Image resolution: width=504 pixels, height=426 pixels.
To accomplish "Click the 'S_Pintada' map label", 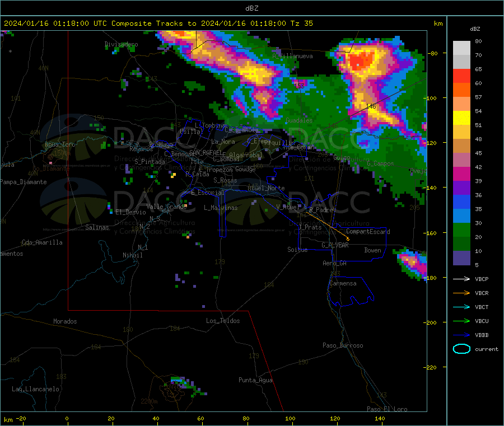I will point(150,162).
